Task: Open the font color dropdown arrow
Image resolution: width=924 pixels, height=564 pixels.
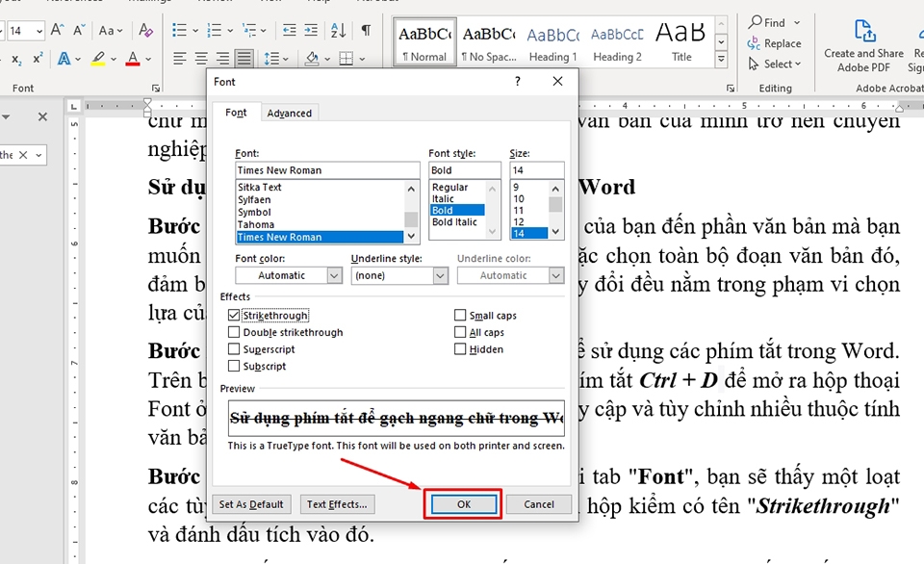Action: [x=148, y=59]
